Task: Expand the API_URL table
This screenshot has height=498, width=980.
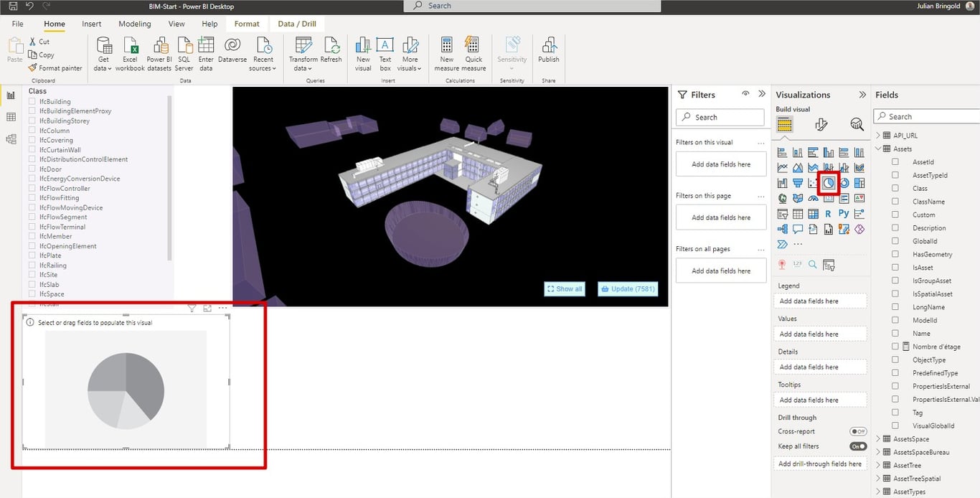Action: point(878,135)
